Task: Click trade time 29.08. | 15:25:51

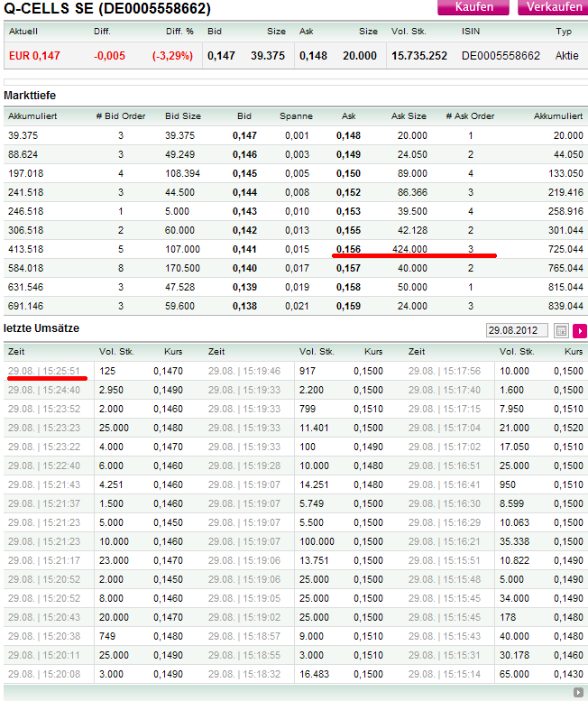Action: (x=44, y=371)
